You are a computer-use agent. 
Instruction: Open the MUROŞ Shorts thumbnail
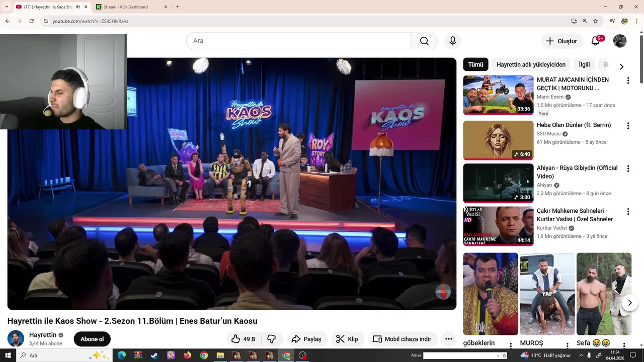[x=547, y=294]
